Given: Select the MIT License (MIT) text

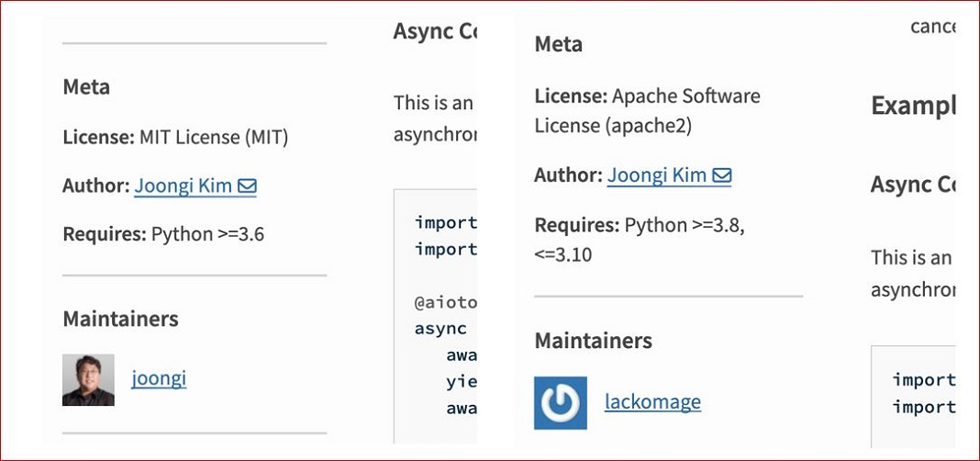Looking at the screenshot, I should (x=214, y=137).
